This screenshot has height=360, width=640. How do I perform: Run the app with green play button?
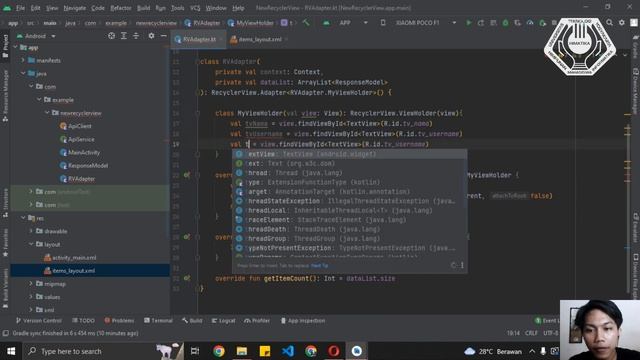point(469,23)
